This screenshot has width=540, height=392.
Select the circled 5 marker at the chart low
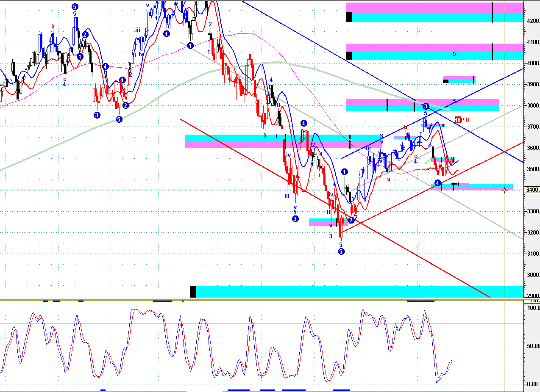[x=341, y=251]
